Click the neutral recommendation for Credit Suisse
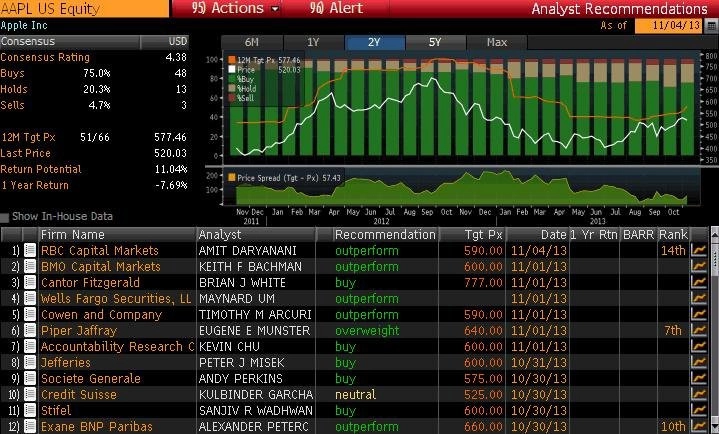 click(x=355, y=395)
